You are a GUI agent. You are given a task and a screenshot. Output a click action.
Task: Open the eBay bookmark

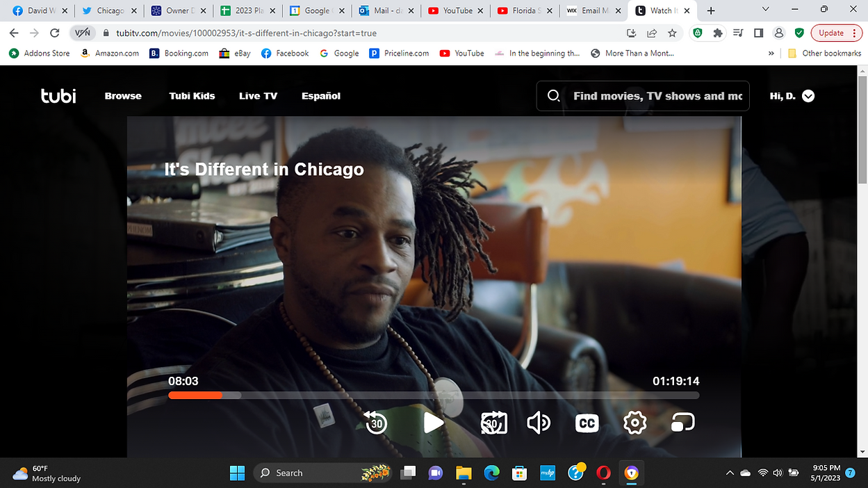235,53
